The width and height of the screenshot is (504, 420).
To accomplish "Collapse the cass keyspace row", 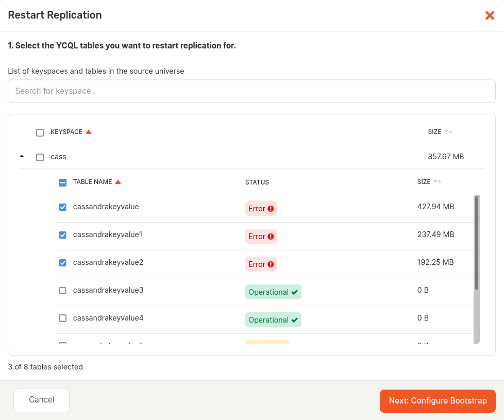I will 22,156.
